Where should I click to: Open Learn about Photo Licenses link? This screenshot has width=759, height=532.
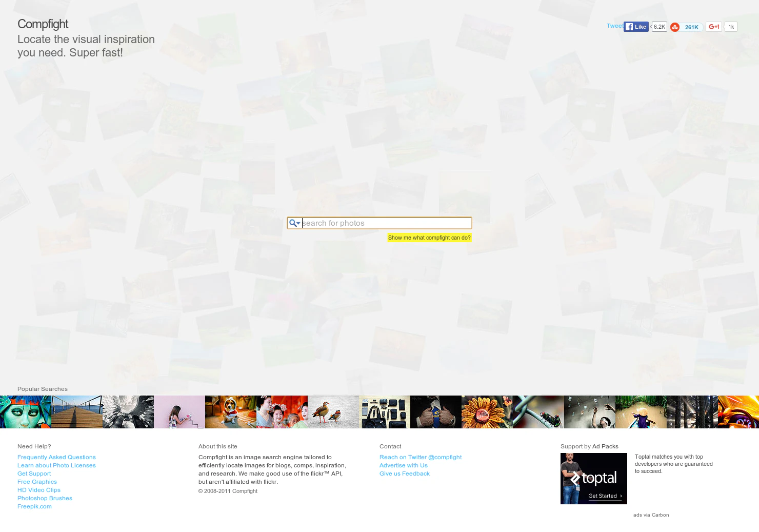(56, 465)
